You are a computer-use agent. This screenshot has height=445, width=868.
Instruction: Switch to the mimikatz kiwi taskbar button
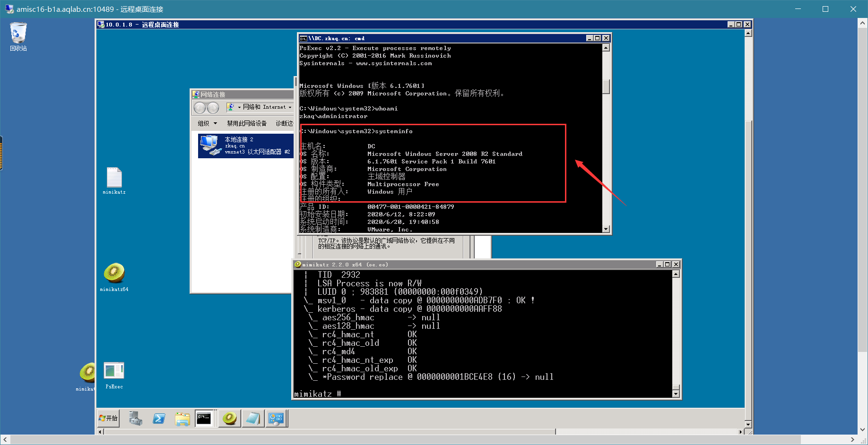point(229,419)
